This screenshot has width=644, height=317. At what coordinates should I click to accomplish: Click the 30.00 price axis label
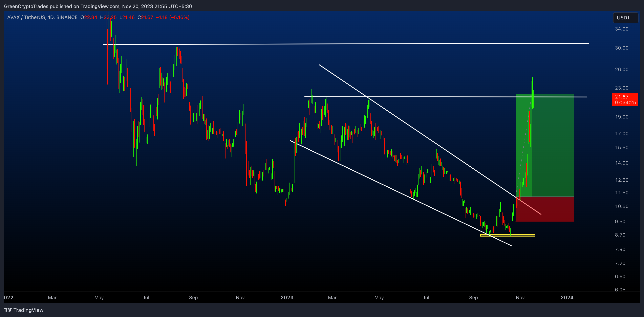tap(622, 48)
